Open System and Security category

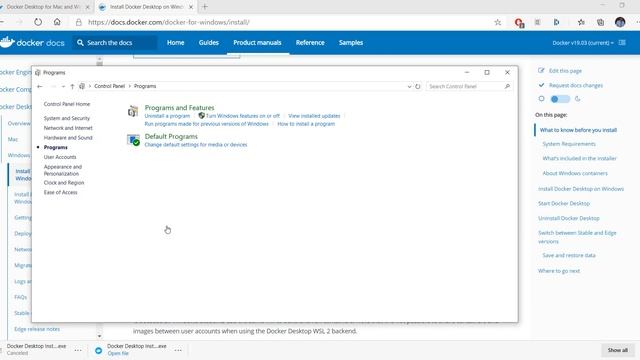click(67, 118)
